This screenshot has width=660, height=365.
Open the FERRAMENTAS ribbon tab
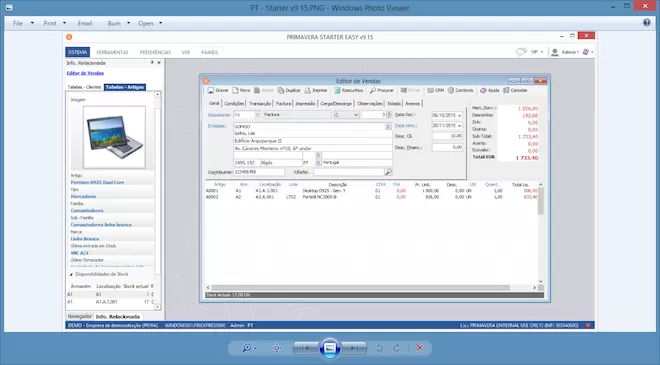coord(112,52)
